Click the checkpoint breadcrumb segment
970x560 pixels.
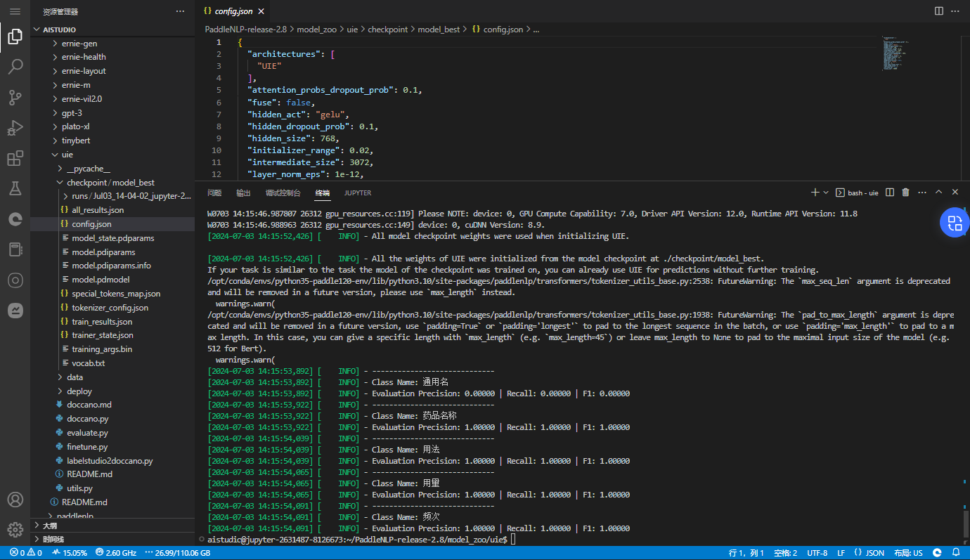pos(387,30)
